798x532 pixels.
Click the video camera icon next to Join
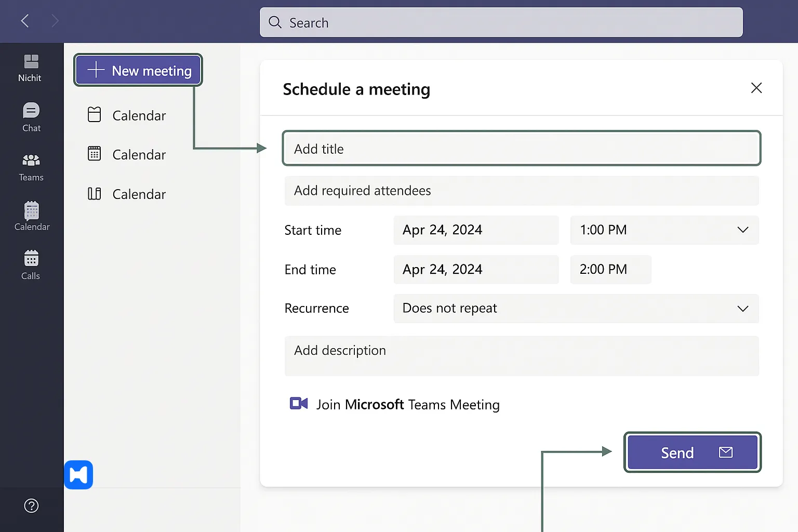[x=298, y=403]
